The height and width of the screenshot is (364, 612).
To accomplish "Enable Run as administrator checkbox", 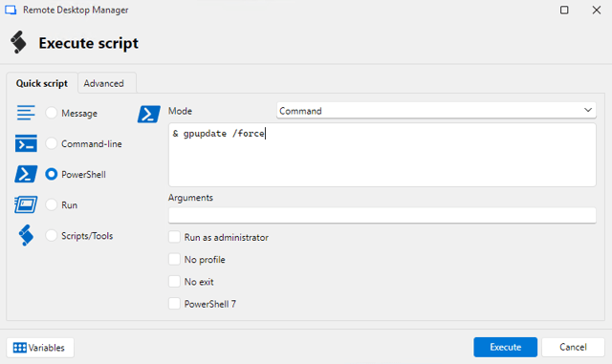I will [x=174, y=237].
